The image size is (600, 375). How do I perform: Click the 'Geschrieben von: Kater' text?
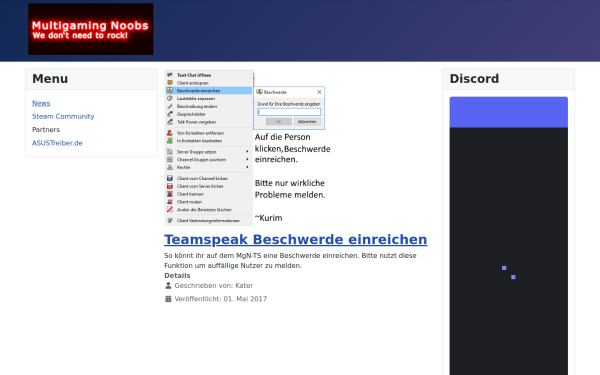pyautogui.click(x=214, y=285)
